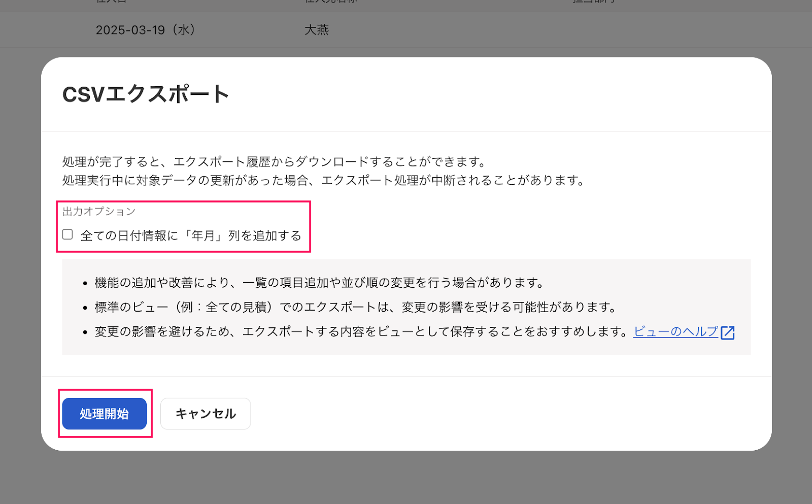This screenshot has height=504, width=812.
Task: Click the sentence starting 処理実行中に対象データ
Action: coord(324,180)
